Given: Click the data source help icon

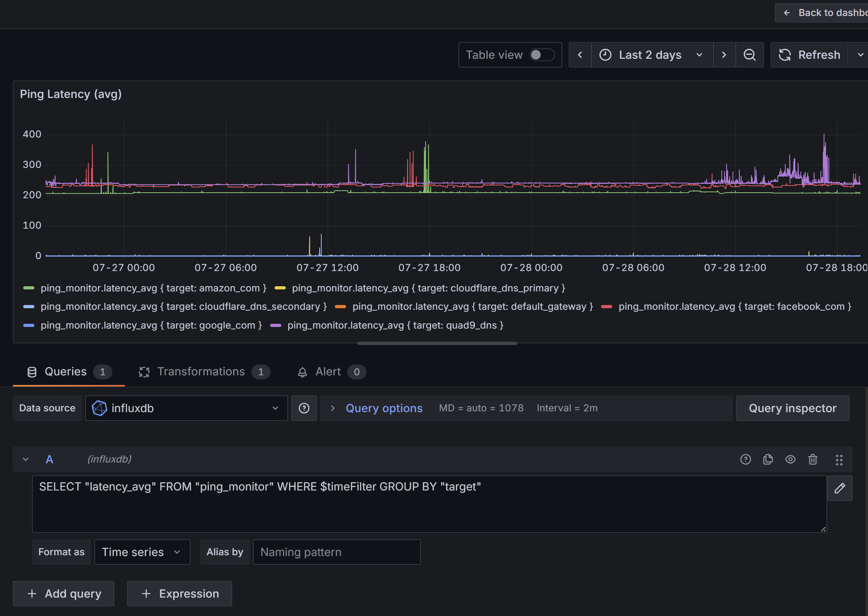Looking at the screenshot, I should 304,408.
